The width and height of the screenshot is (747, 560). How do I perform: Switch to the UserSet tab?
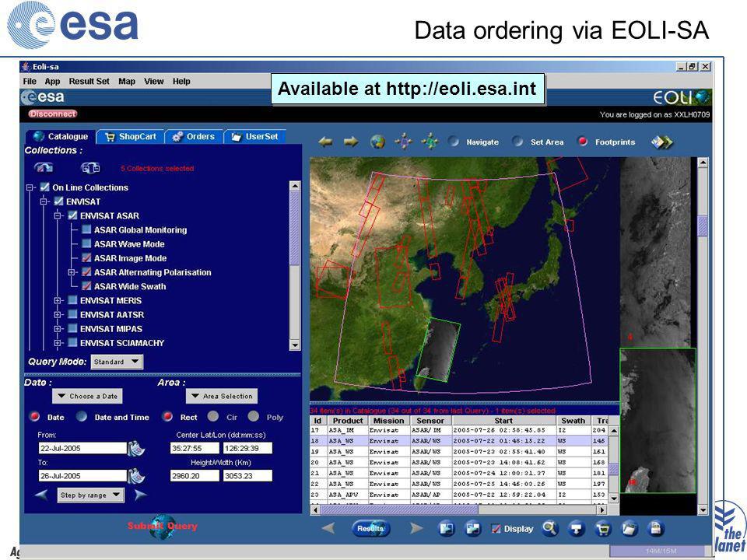255,137
